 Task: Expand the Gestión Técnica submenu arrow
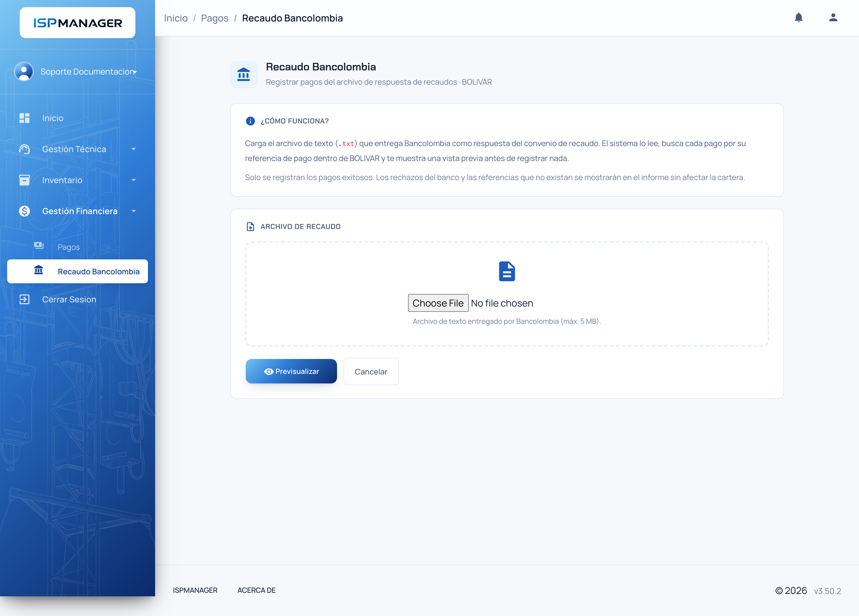click(134, 149)
